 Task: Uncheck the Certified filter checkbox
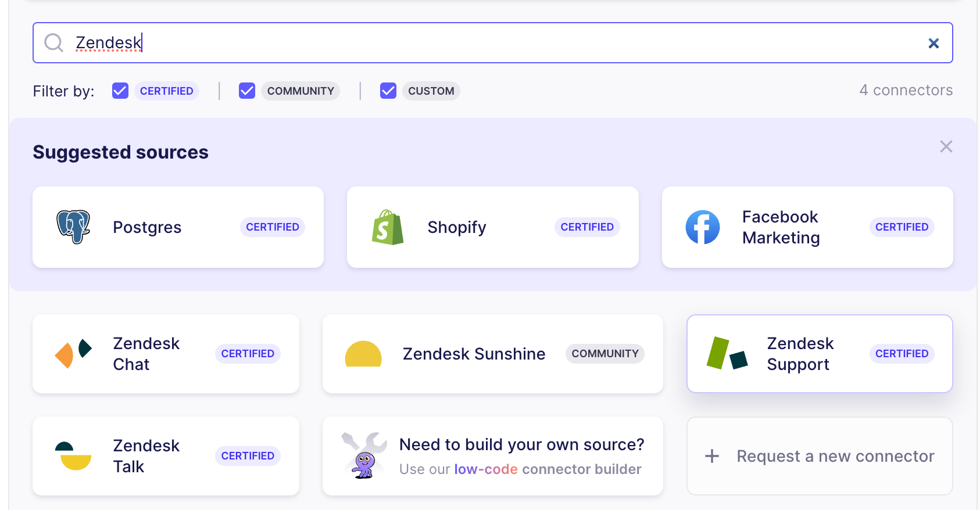[x=120, y=91]
